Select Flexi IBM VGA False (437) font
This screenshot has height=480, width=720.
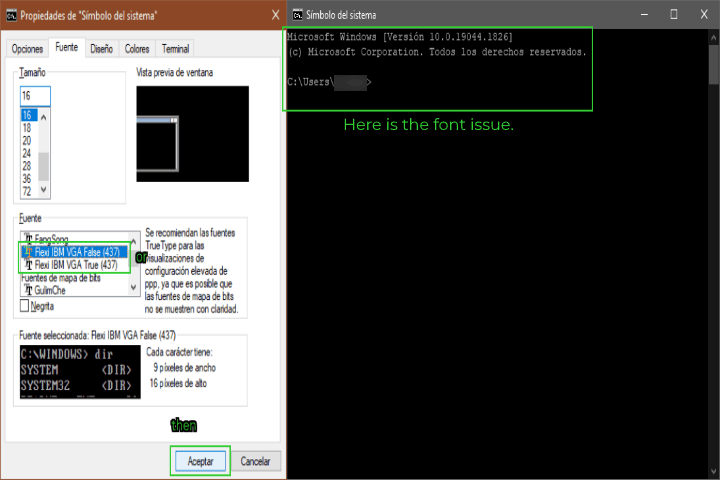tap(74, 252)
